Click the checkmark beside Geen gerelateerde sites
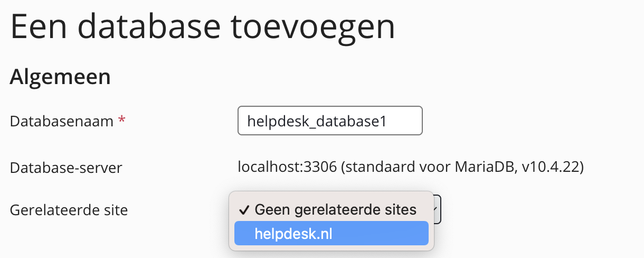 244,209
